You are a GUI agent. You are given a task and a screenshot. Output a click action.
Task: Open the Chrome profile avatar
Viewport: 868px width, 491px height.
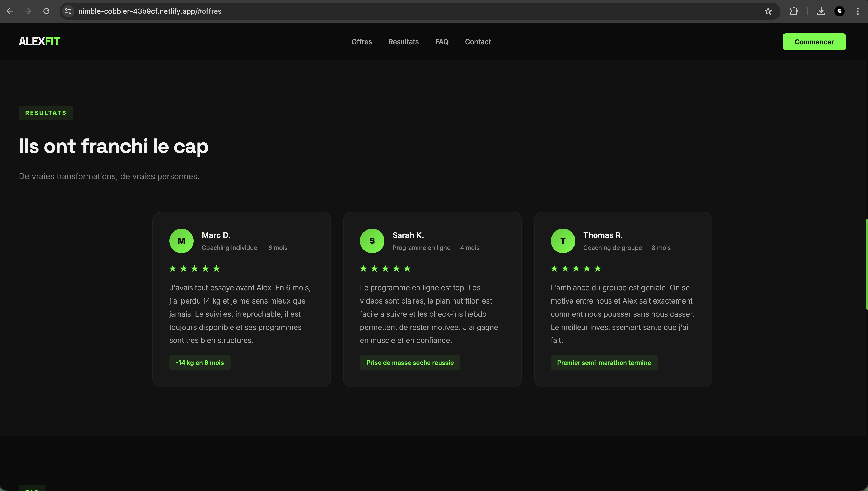pos(839,11)
